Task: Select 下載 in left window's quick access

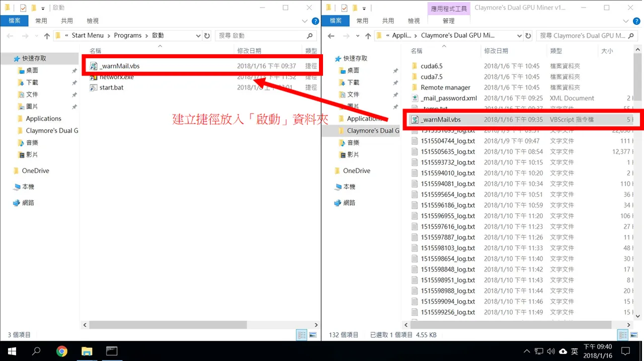Action: click(x=32, y=82)
